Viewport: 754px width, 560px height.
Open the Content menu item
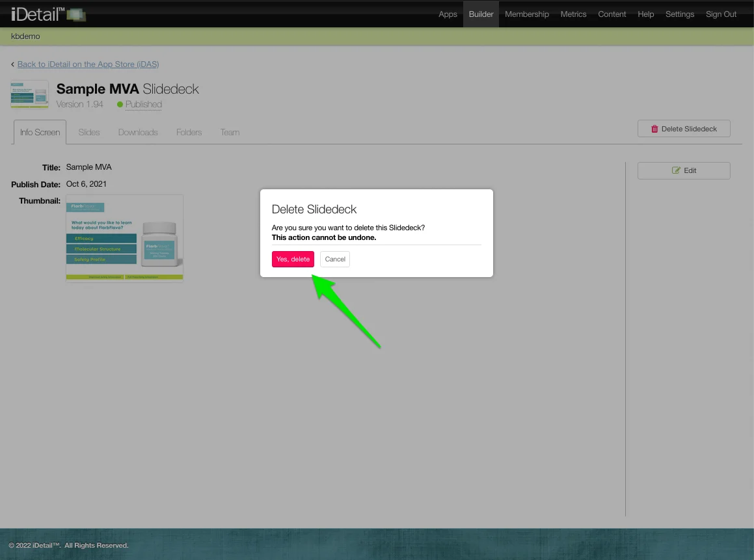click(x=612, y=14)
